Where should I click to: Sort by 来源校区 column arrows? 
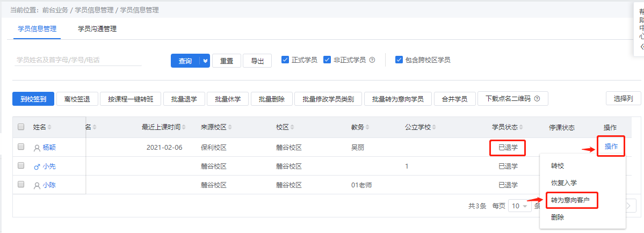click(x=230, y=127)
